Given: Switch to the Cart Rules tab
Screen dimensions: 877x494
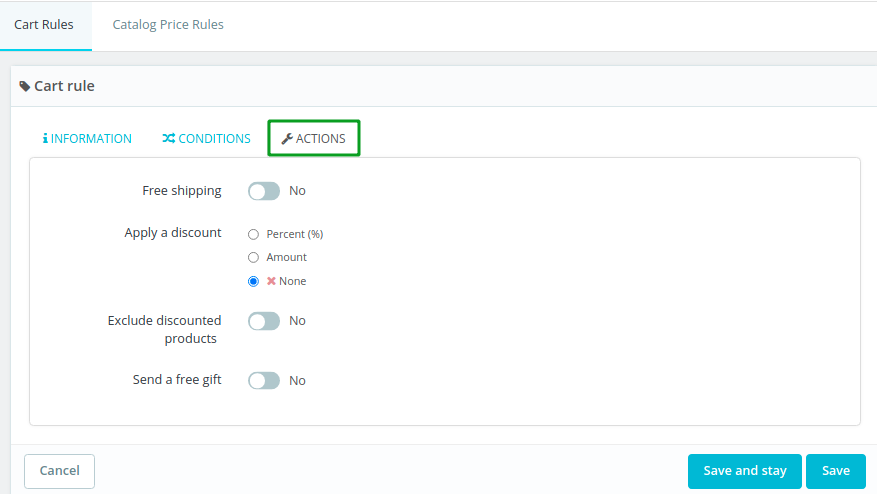Looking at the screenshot, I should 44,25.
